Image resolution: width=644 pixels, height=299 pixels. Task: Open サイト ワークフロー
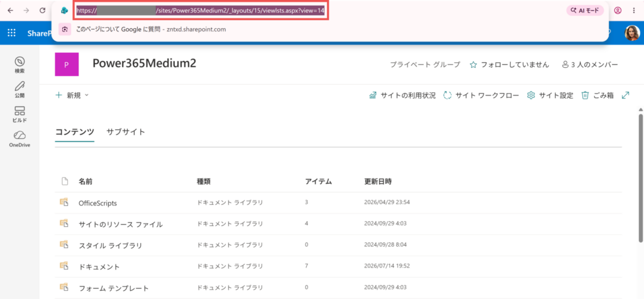(481, 95)
